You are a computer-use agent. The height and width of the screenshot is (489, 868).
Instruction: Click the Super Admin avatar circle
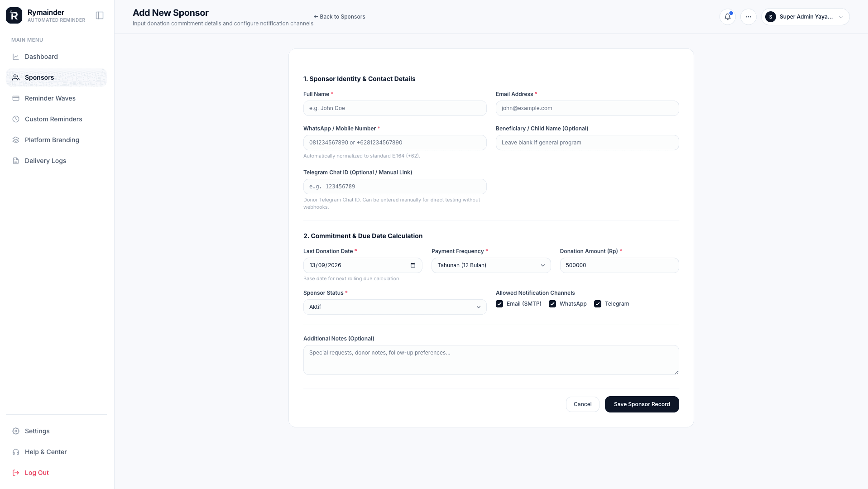coord(770,17)
